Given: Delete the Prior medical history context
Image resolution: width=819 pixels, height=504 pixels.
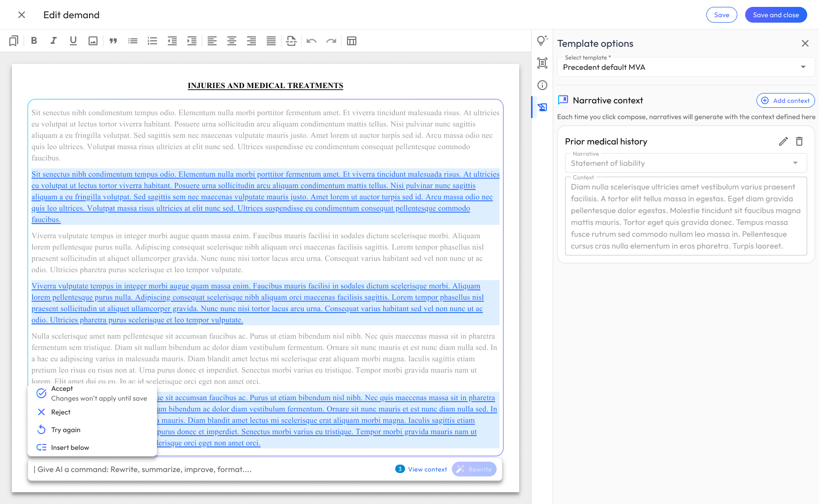Looking at the screenshot, I should 799,141.
